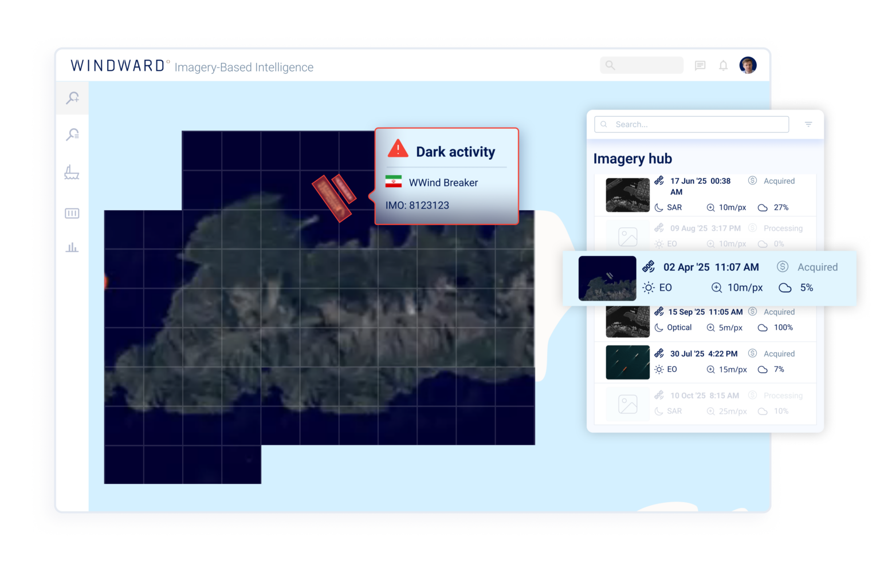880x588 pixels.
Task: Open the container panel icon in sidebar
Action: 72,214
